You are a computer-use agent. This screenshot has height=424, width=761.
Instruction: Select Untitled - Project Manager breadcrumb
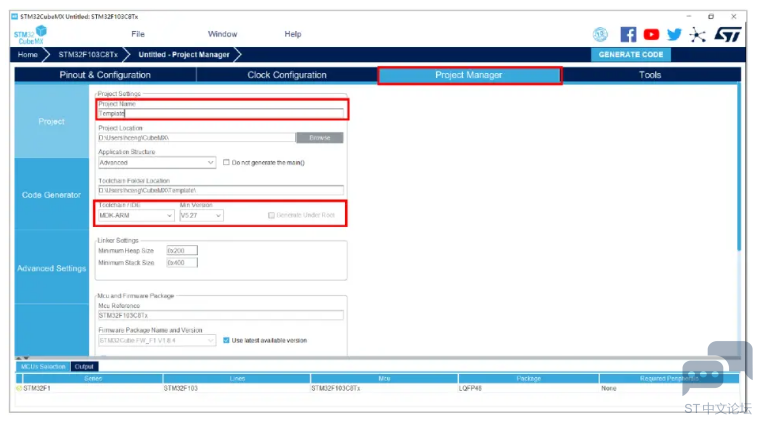click(x=183, y=54)
